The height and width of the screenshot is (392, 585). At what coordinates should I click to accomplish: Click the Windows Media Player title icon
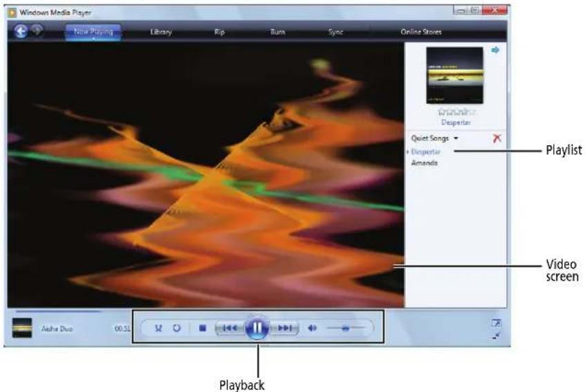click(x=12, y=12)
